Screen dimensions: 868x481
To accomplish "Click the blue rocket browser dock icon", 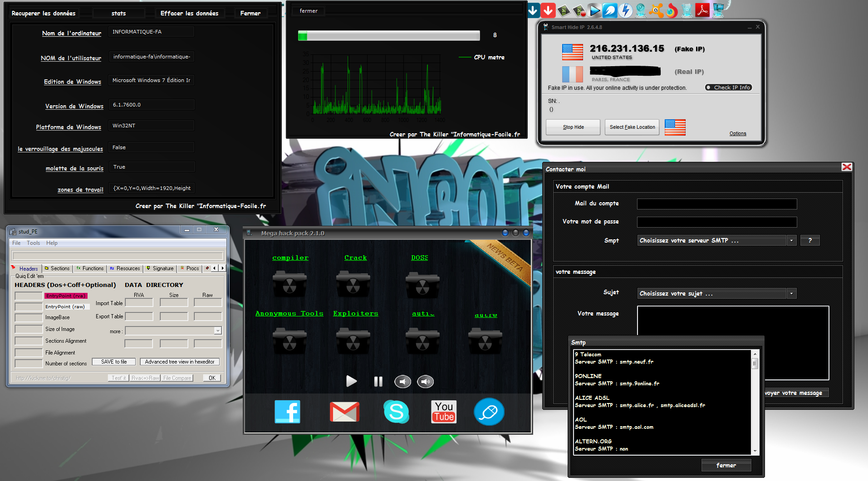I will tap(610, 10).
